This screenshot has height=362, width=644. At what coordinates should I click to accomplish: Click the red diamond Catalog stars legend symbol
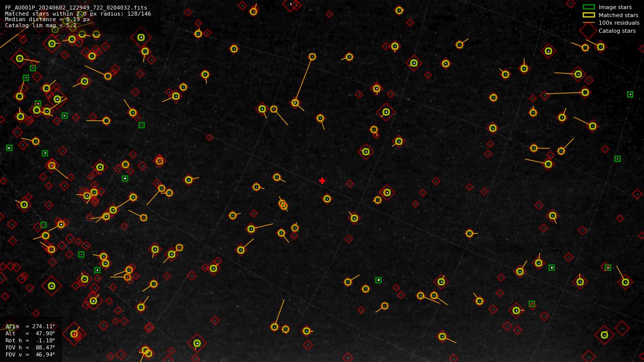(589, 31)
